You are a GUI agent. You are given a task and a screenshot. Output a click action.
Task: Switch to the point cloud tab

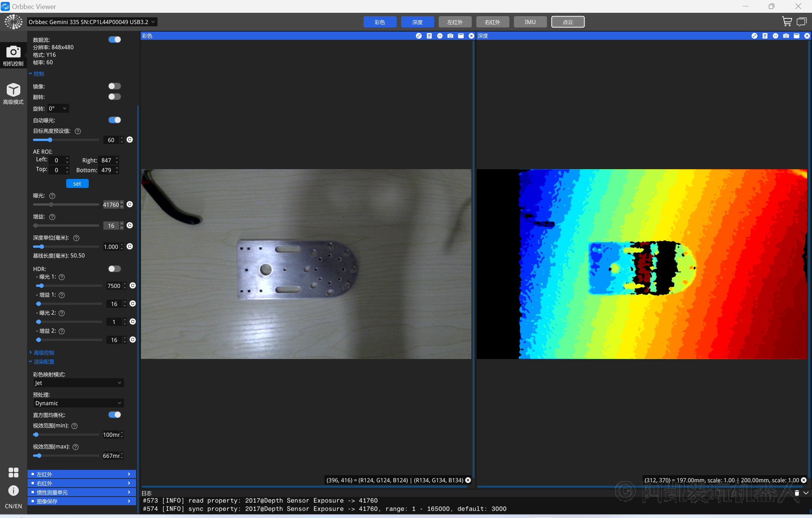568,22
